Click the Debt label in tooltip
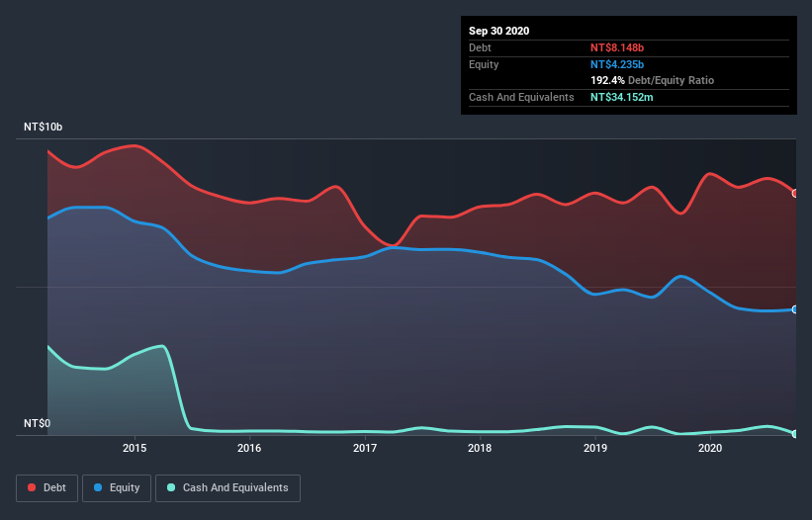The image size is (812, 520). 480,47
